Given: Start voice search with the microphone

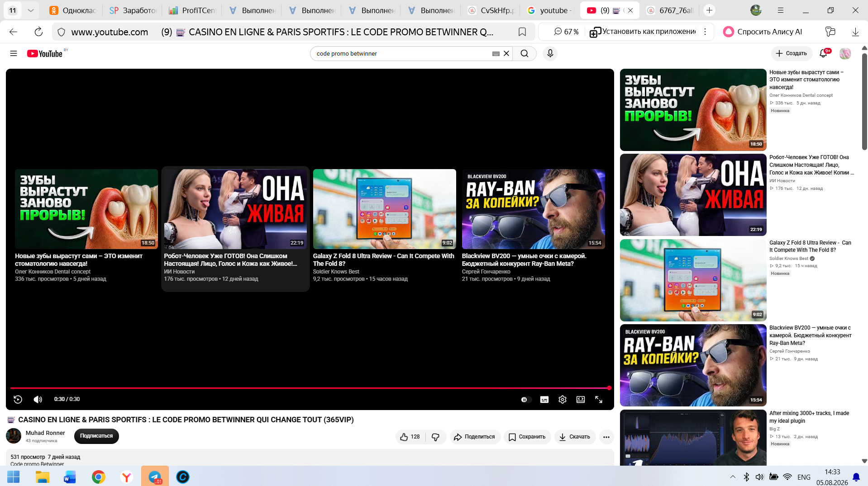Looking at the screenshot, I should 550,53.
